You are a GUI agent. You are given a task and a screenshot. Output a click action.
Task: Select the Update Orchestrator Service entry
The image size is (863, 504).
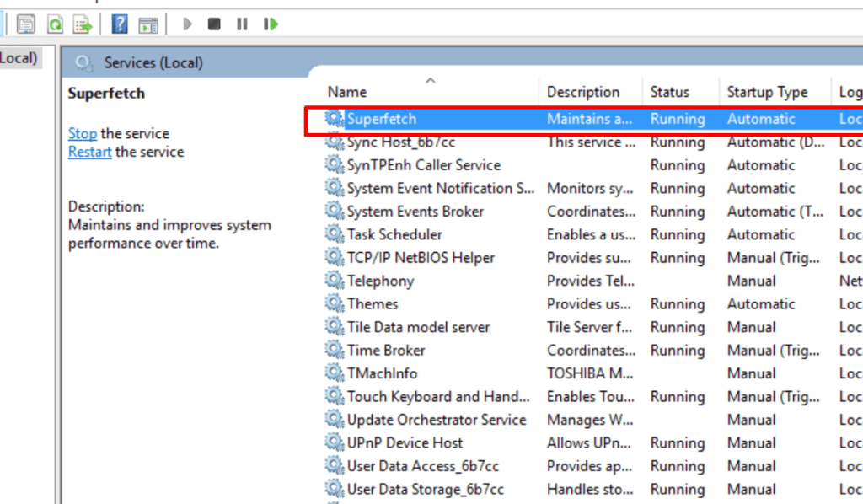tap(436, 420)
